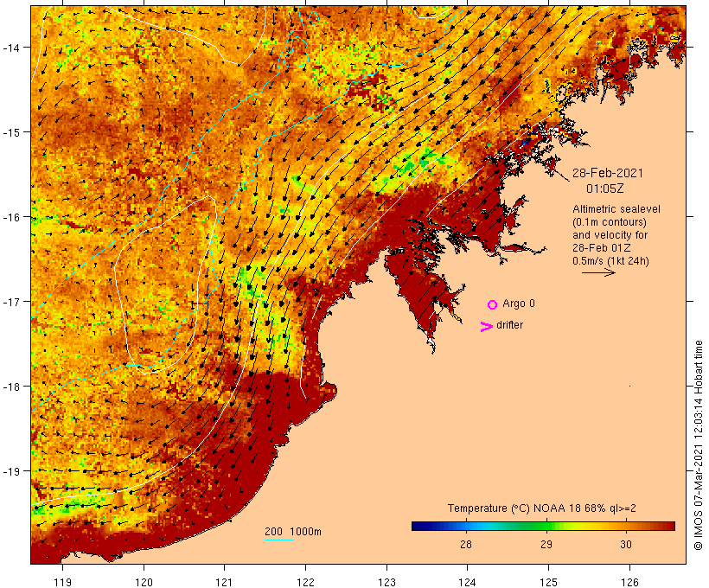Click the IMOS copyright timestamp text
The height and width of the screenshot is (588, 709).
[x=699, y=445]
